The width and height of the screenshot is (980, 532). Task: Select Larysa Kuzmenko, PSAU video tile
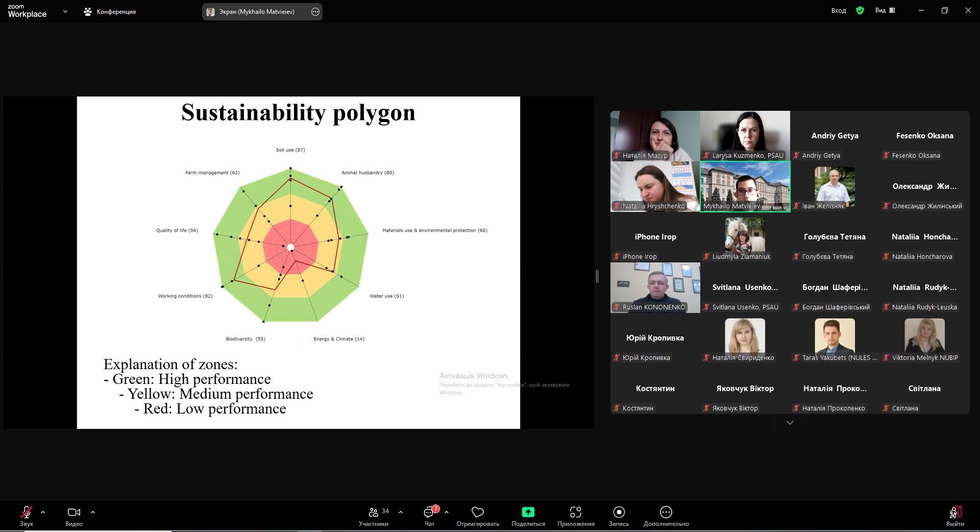pos(745,136)
